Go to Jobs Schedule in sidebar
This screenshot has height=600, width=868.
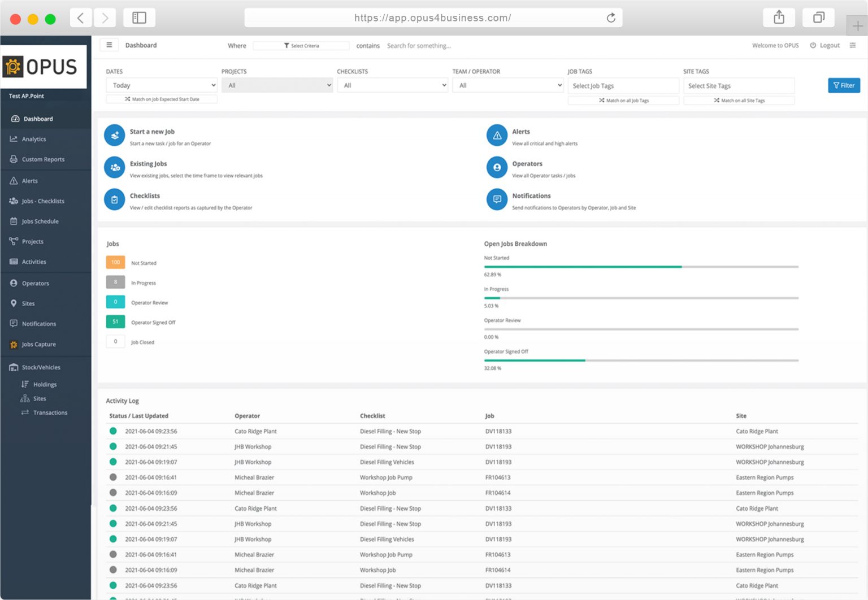(x=40, y=221)
